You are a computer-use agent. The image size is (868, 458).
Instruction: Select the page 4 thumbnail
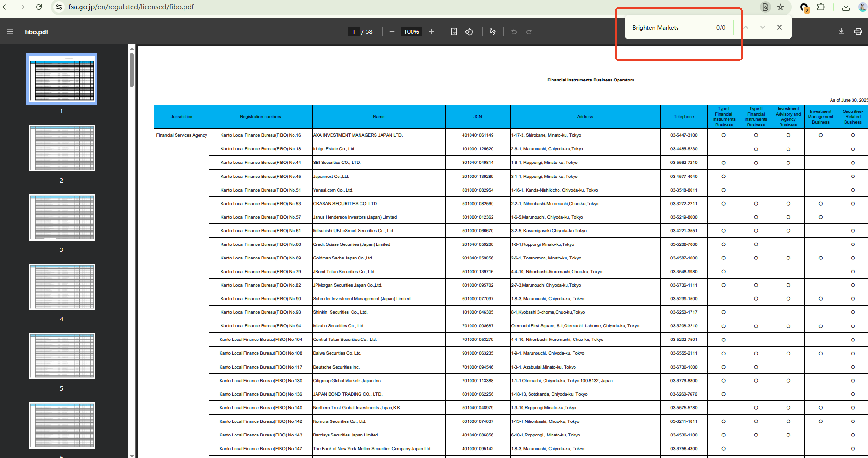tap(62, 287)
